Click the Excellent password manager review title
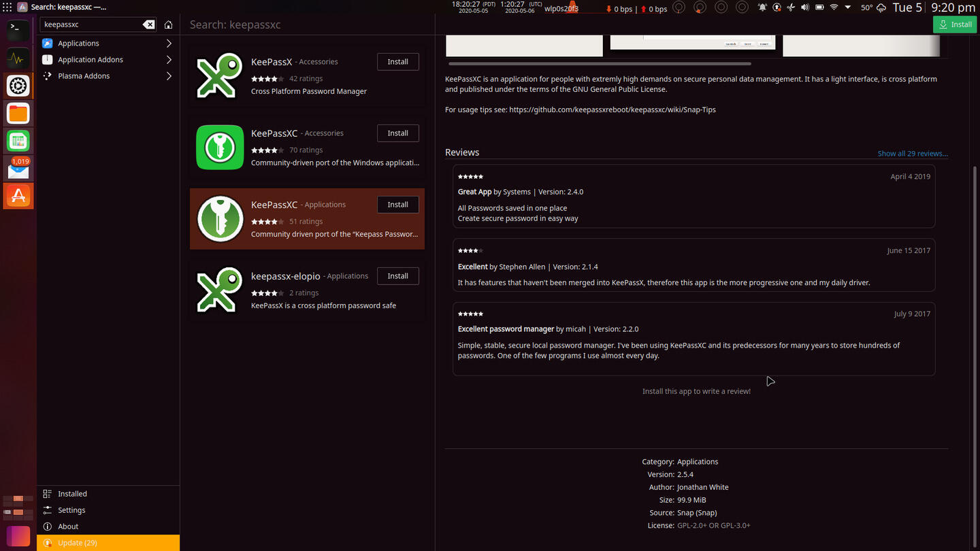This screenshot has height=551, width=980. [x=506, y=329]
